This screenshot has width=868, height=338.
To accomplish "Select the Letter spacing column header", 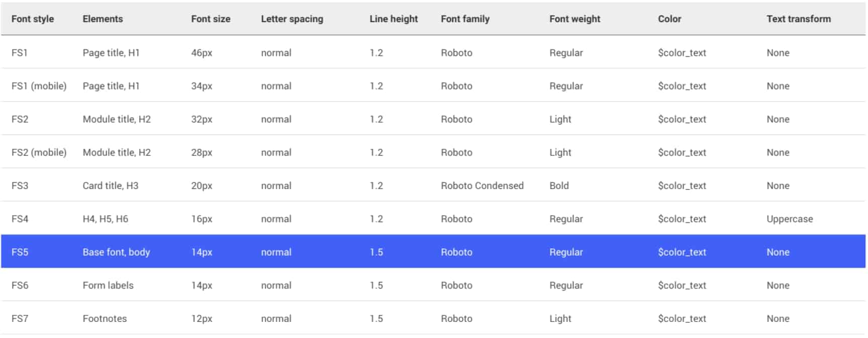I will pyautogui.click(x=292, y=19).
